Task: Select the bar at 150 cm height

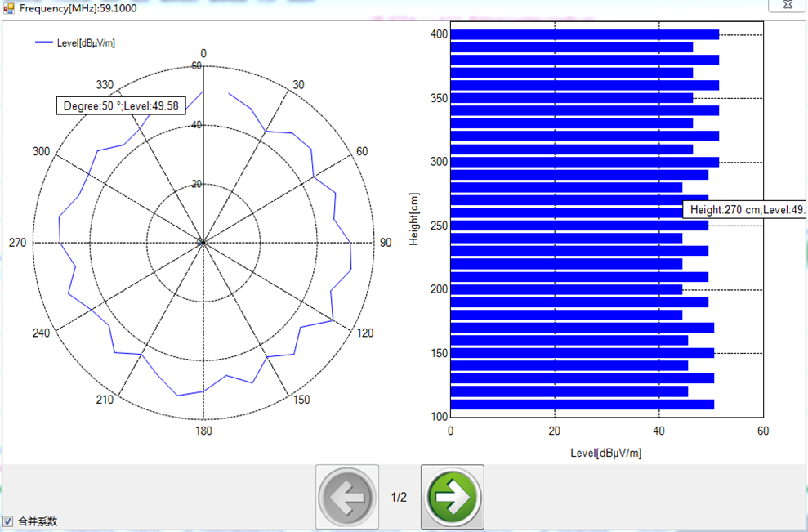Action: pos(582,353)
